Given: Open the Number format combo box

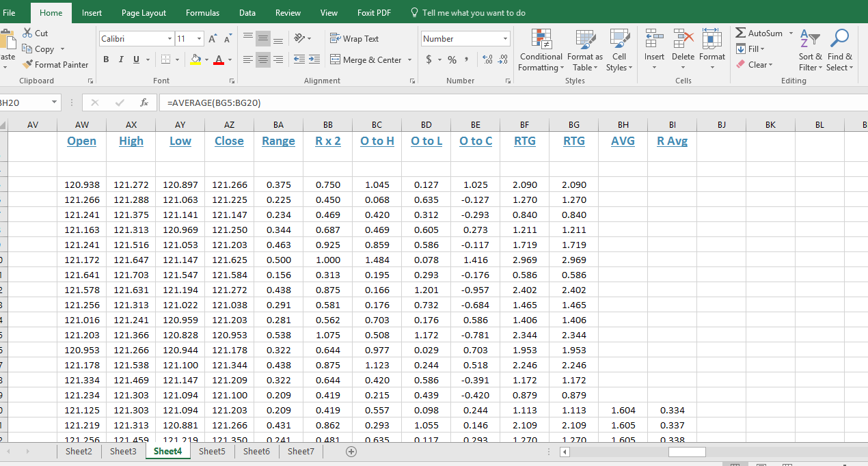Looking at the screenshot, I should (x=465, y=39).
